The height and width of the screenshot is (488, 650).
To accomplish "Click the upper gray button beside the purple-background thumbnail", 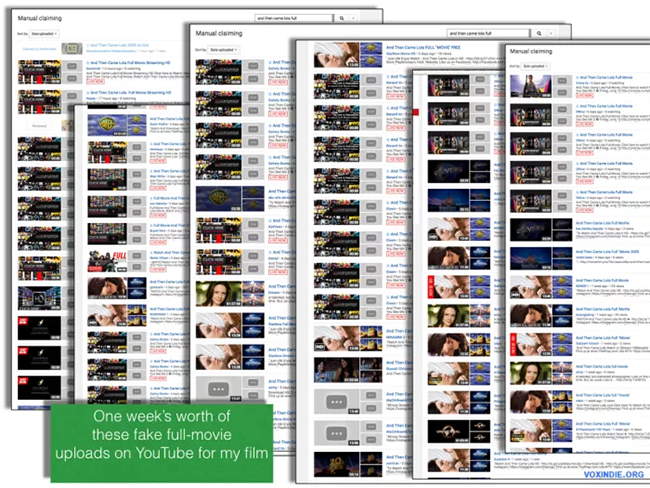I will pos(562,80).
